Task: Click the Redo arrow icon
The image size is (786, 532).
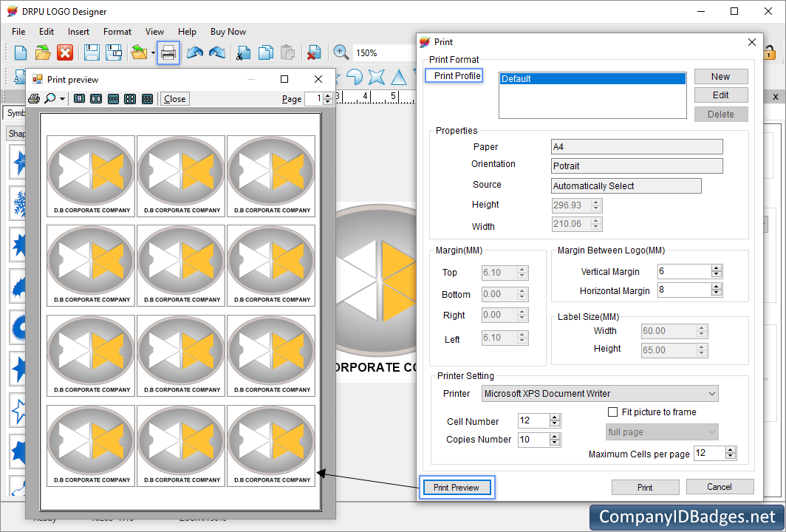Action: coord(217,52)
